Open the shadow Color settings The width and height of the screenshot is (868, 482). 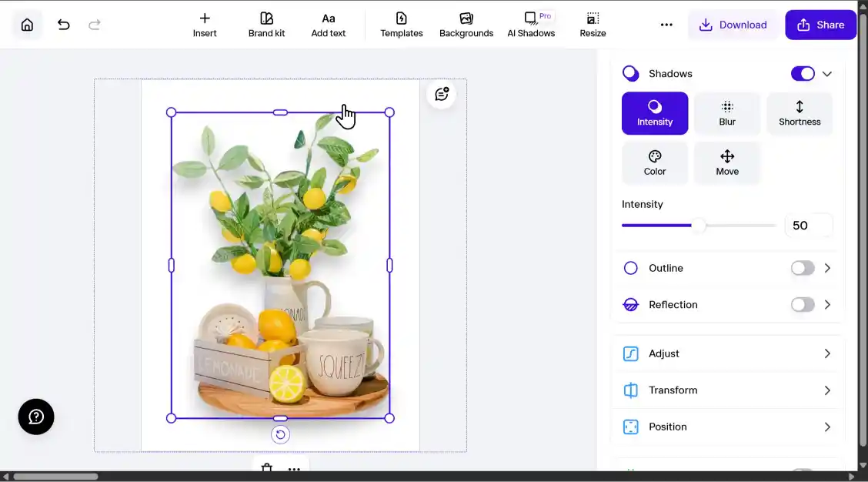coord(655,162)
